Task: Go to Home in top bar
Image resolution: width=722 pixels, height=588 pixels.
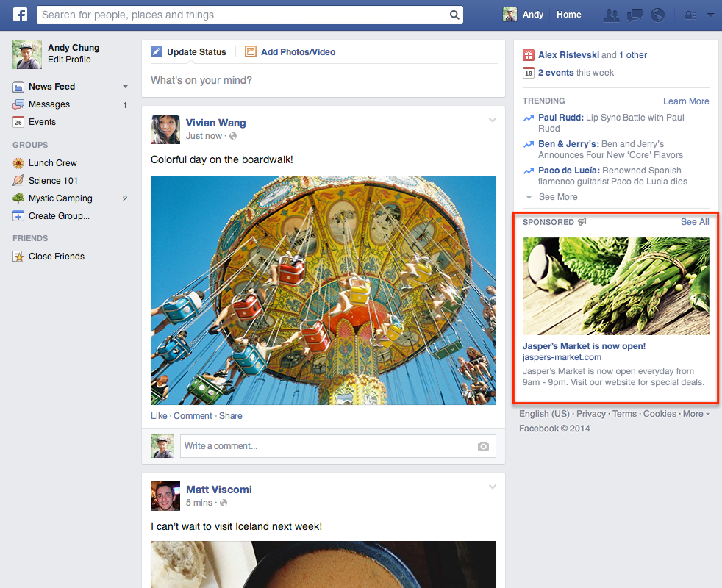Action: [568, 15]
